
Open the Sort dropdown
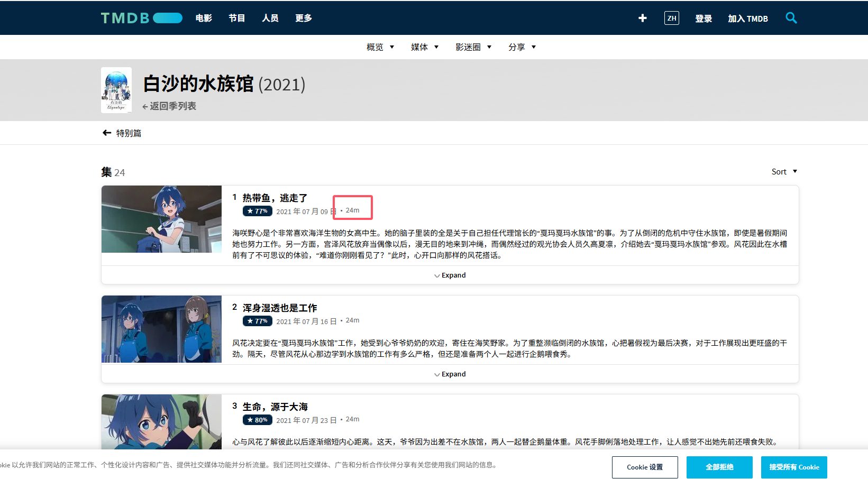[784, 171]
